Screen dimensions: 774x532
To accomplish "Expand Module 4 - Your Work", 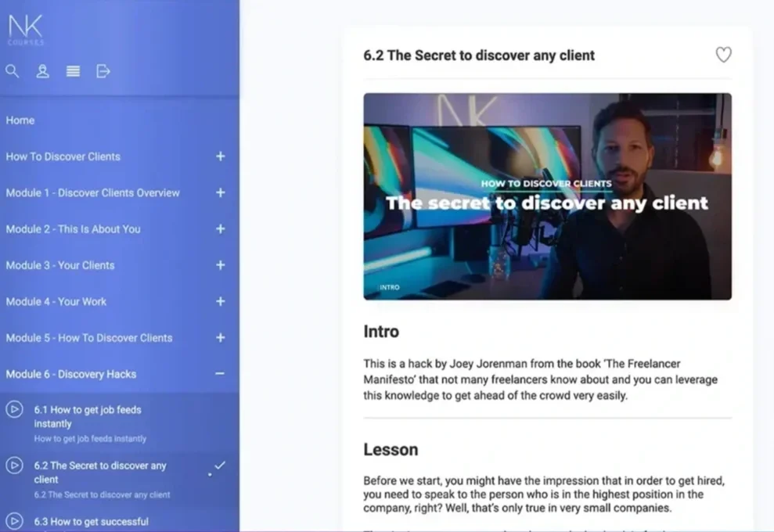I will tap(220, 301).
